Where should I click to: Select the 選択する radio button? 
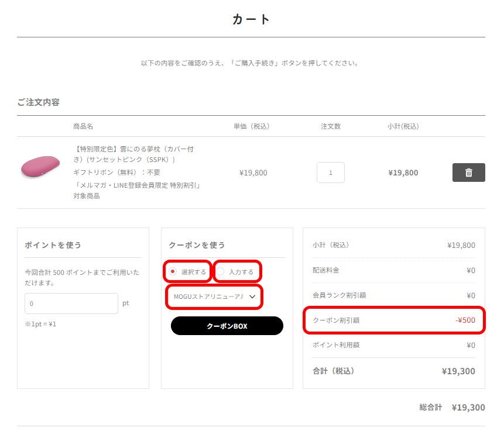click(x=173, y=272)
